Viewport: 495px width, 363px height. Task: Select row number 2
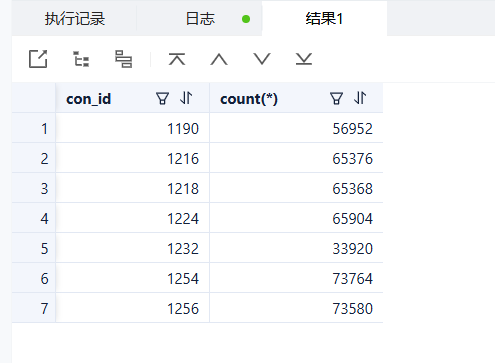click(x=34, y=158)
